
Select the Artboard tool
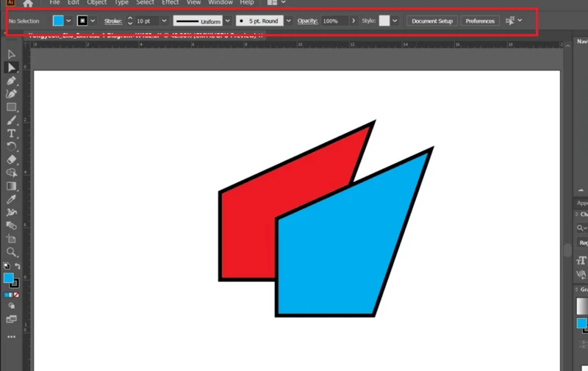click(11, 239)
